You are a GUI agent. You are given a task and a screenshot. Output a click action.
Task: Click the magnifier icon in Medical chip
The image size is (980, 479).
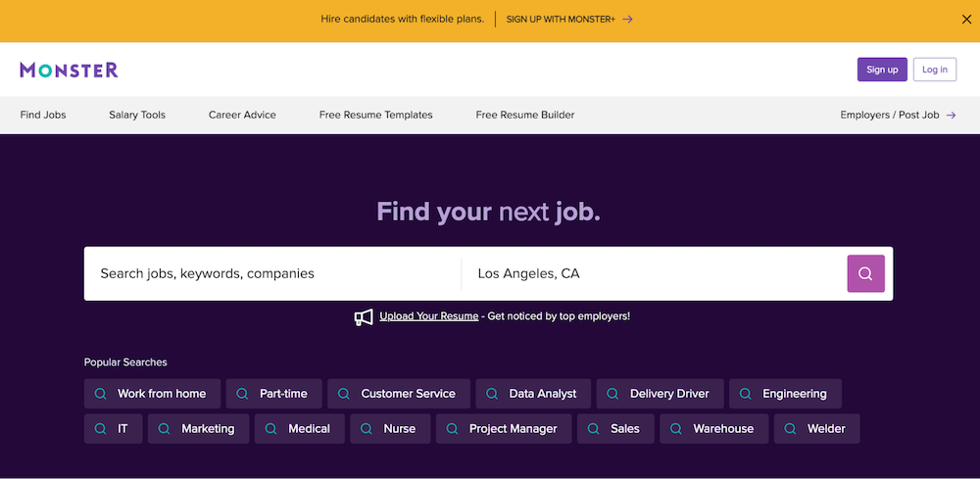(x=270, y=429)
